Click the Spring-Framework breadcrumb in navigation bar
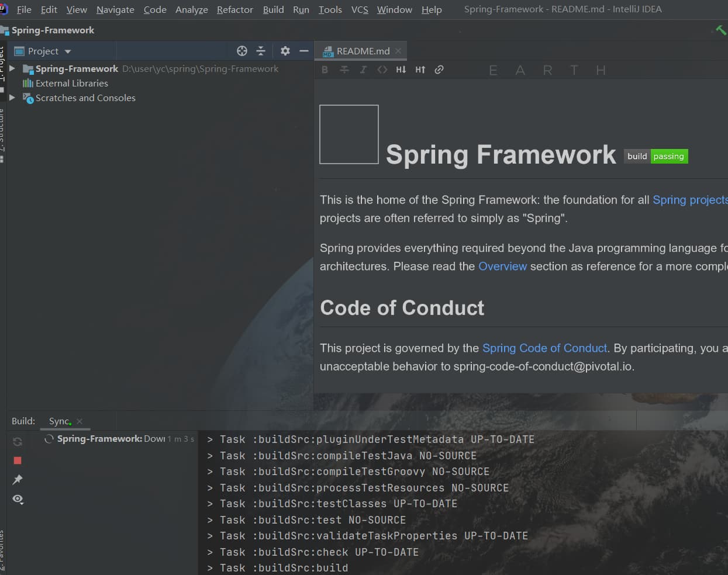This screenshot has width=728, height=575. point(53,30)
